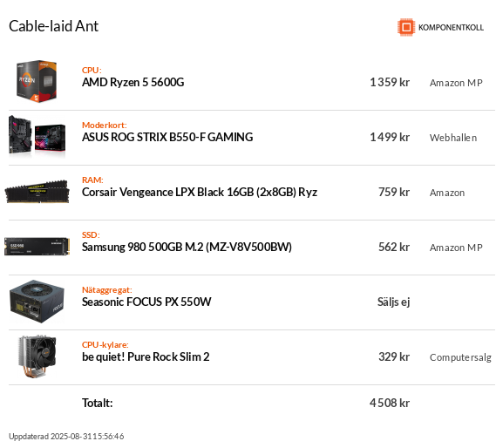Click the be quiet! cooler image
Viewport: 503px width, 448px height.
[37, 356]
